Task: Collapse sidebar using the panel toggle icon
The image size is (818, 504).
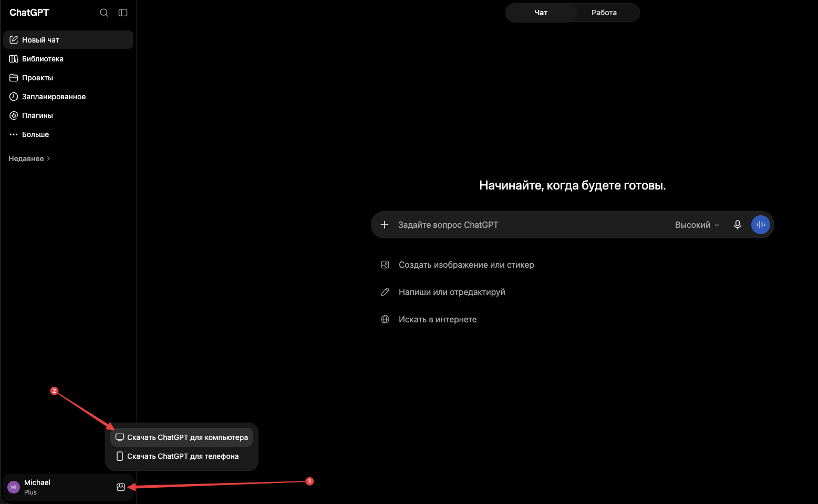Action: [x=123, y=13]
